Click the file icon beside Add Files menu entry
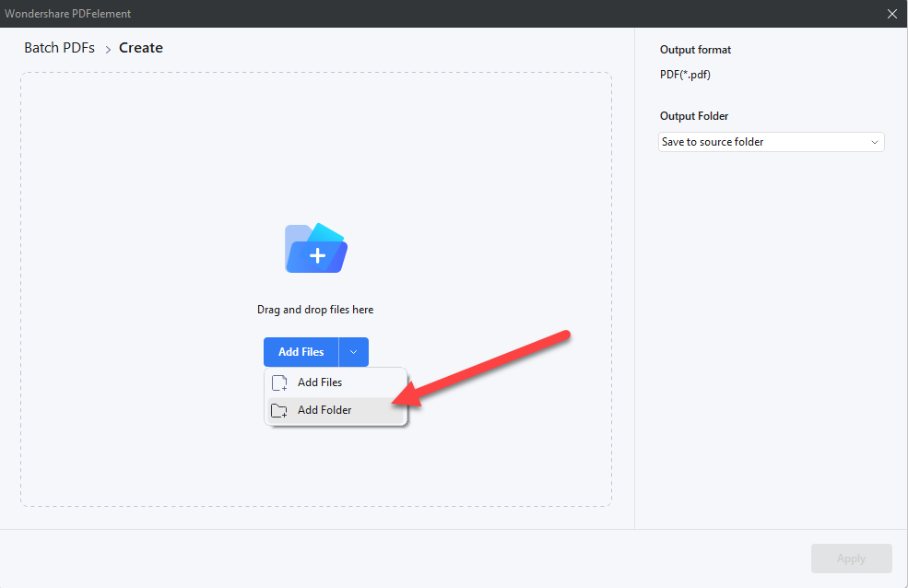Image resolution: width=908 pixels, height=588 pixels. pos(279,382)
